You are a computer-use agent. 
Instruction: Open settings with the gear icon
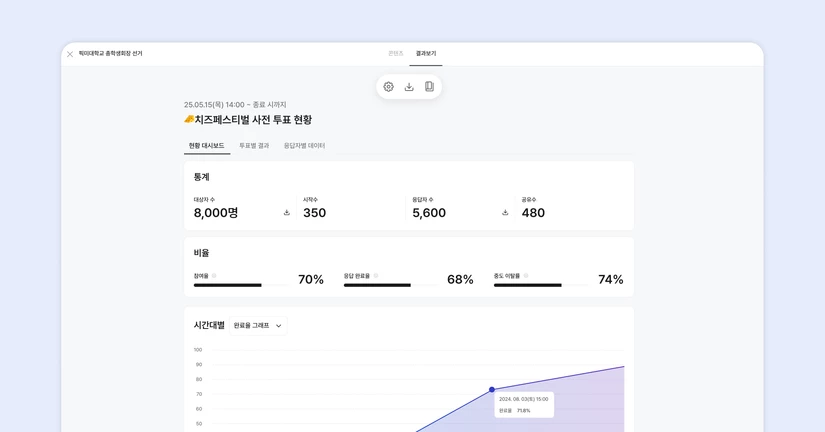click(x=389, y=87)
